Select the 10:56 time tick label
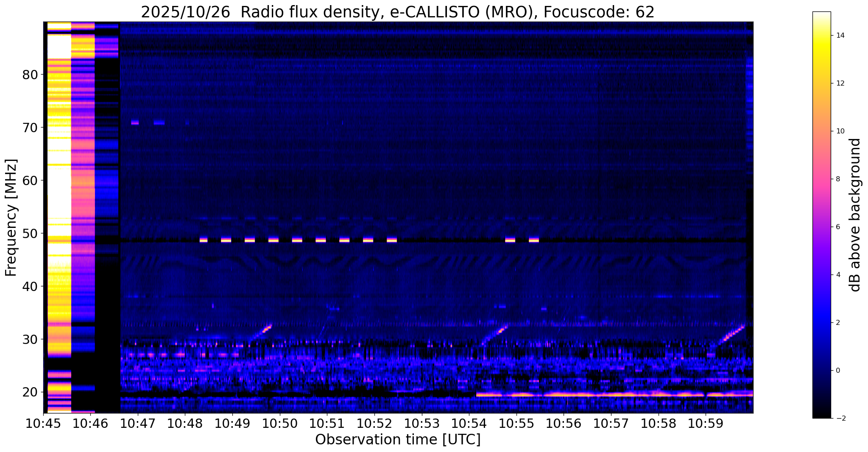Screen dimensions: 868x452 click(x=564, y=424)
